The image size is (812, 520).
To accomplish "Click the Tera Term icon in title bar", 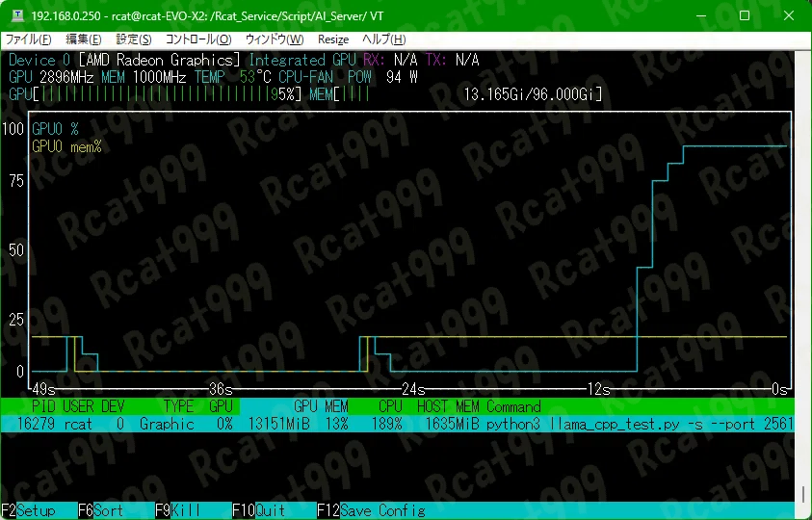I will [17, 15].
